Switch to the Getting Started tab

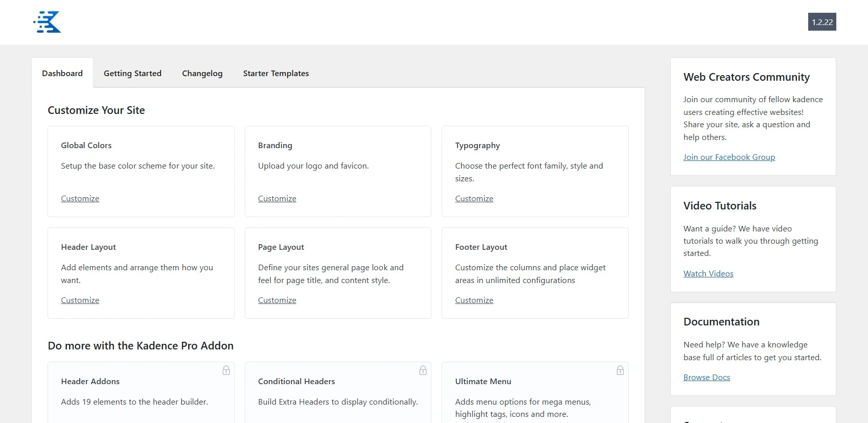(x=132, y=73)
